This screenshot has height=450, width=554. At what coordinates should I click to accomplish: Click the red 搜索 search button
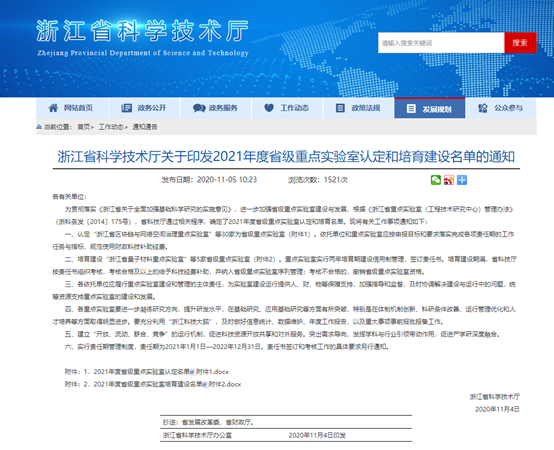coord(520,43)
